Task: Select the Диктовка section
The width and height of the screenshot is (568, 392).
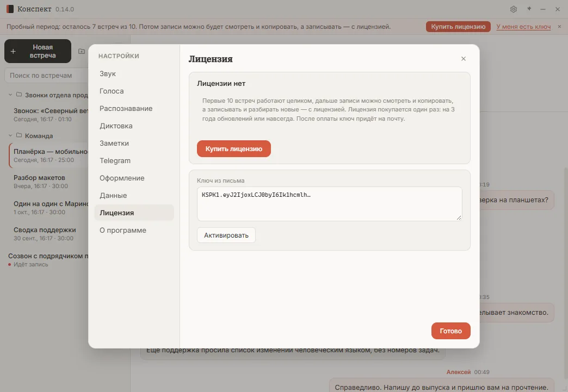Action: pos(134,126)
